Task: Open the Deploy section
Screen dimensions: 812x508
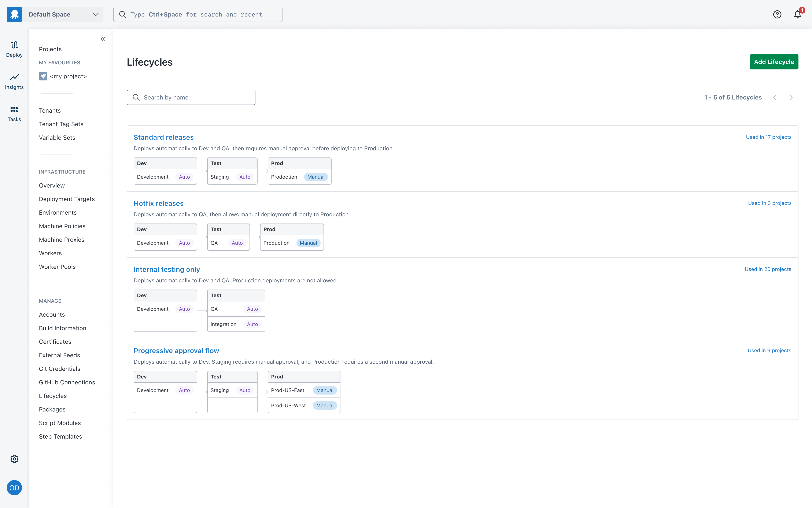Action: (14, 49)
